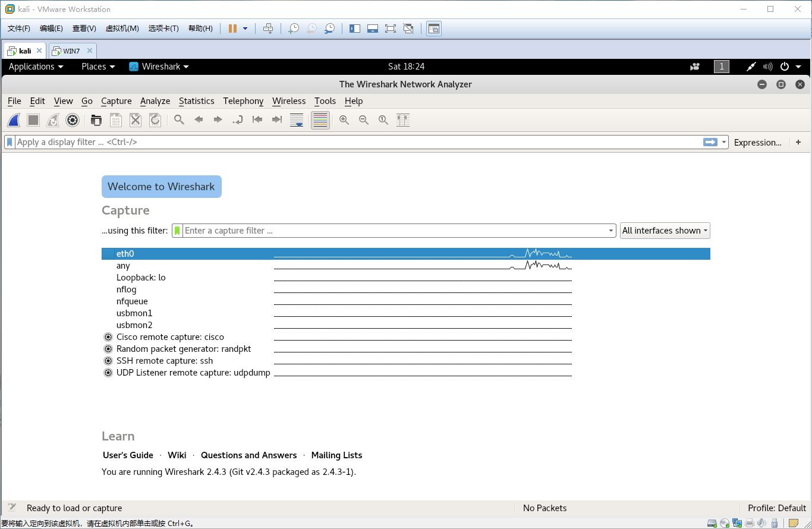The image size is (812, 529).
Task: Click the restart current capture icon
Action: coord(53,120)
